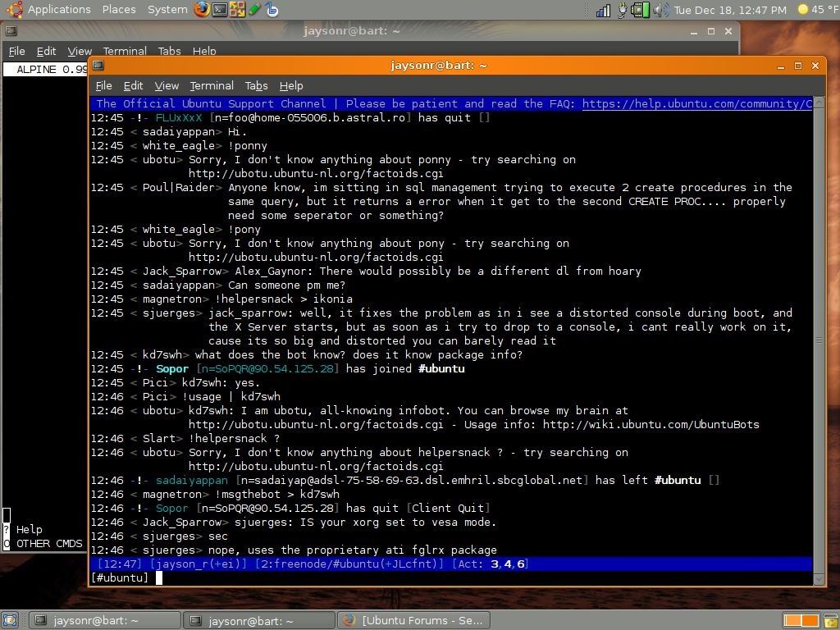Click 'kd7swh> what does the bot know?' line
The image size is (840, 630).
click(306, 354)
